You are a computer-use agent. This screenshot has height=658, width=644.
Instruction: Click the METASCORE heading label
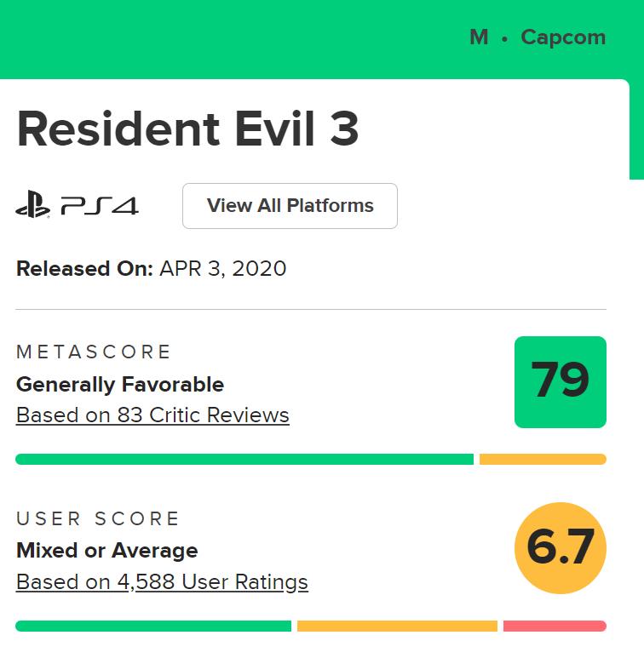(x=94, y=352)
